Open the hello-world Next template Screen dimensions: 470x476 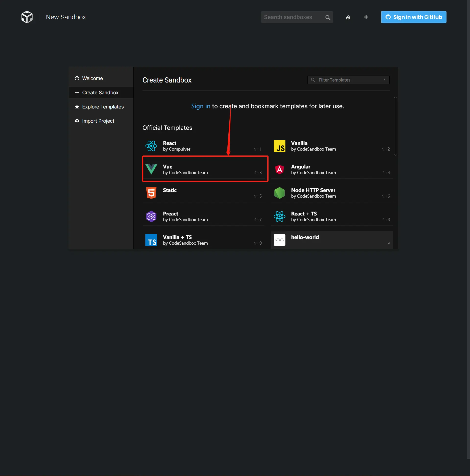pos(305,237)
